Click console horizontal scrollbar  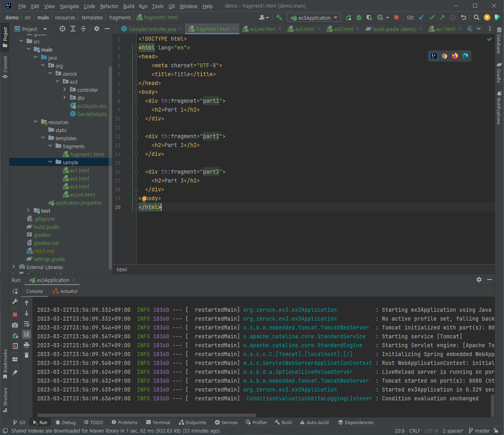tap(147, 415)
